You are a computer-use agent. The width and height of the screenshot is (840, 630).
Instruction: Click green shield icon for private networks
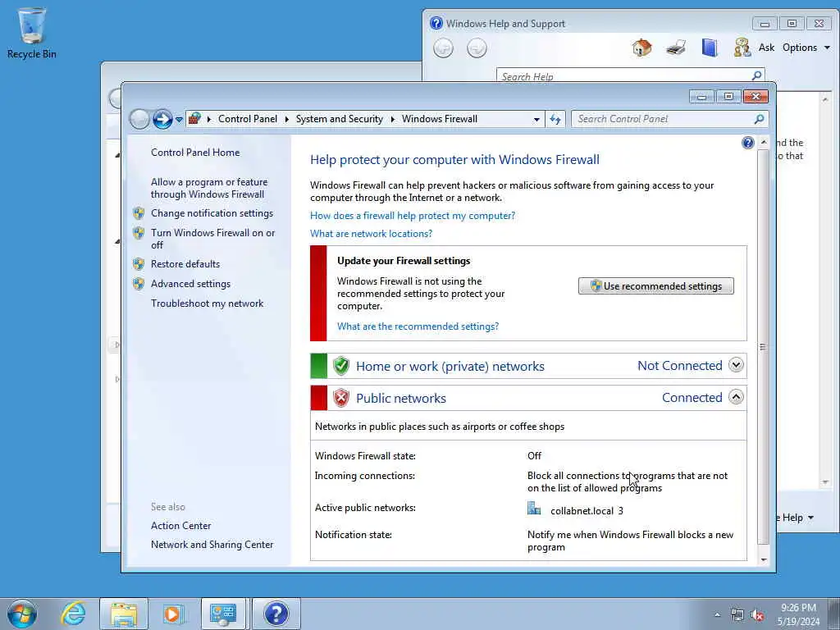pyautogui.click(x=340, y=366)
